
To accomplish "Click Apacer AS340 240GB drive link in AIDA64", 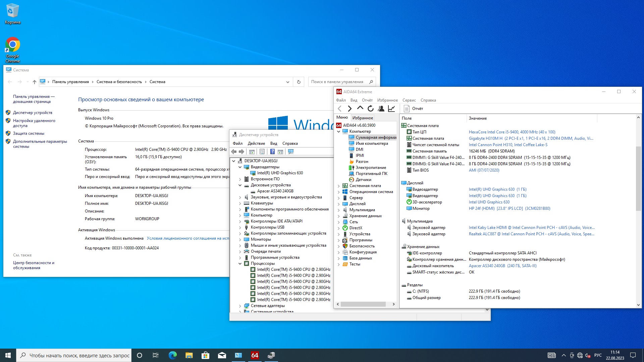I will 502,266.
